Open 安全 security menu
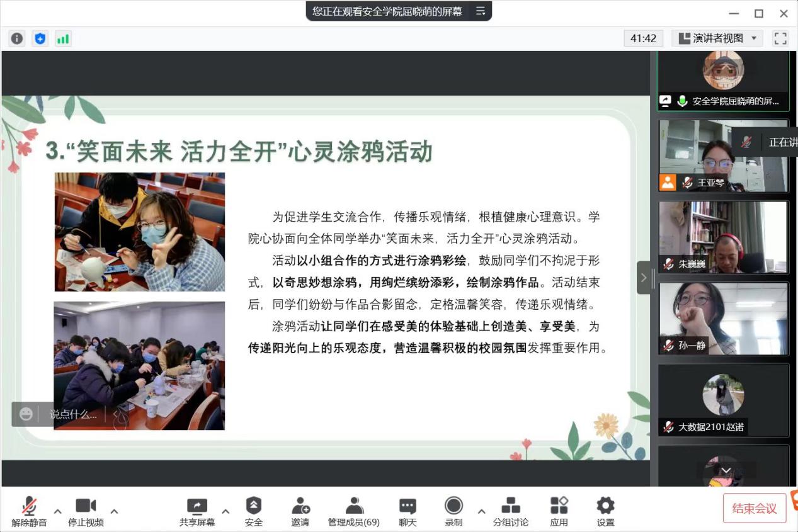Image resolution: width=798 pixels, height=532 pixels. click(254, 512)
